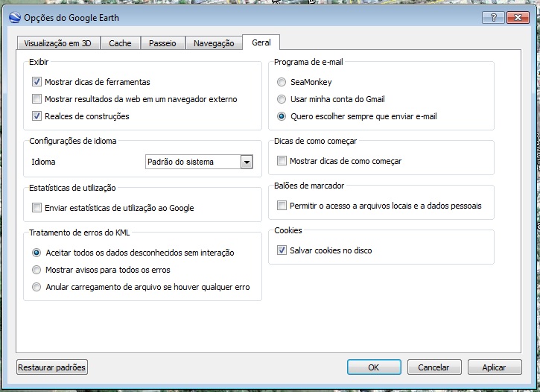540x392 pixels.
Task: Switch to the Visualização em 3D tab
Action: 58,43
